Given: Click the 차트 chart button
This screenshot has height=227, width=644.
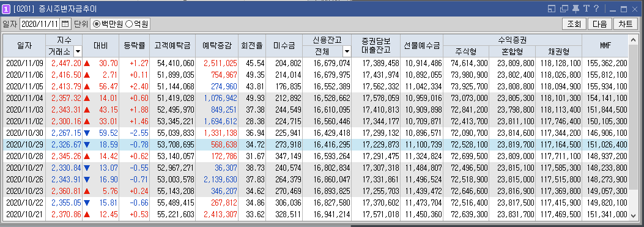Looking at the screenshot, I should [626, 24].
